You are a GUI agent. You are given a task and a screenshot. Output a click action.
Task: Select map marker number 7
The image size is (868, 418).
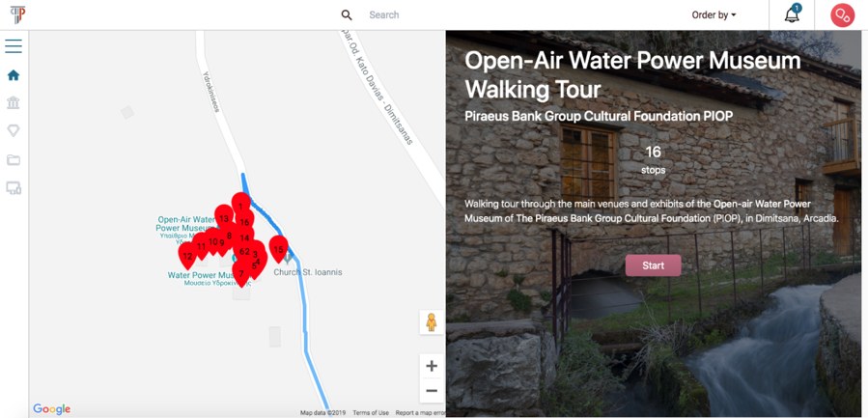[241, 272]
